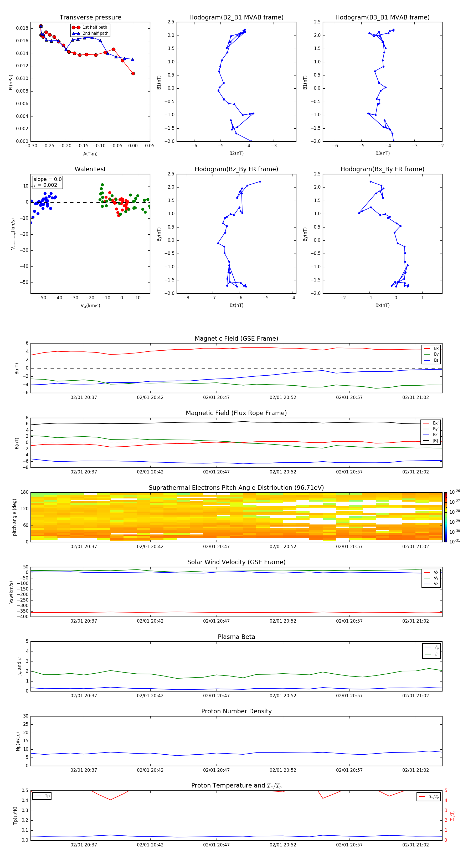
Task: Click the 'B2(nT)' x-axis label
Action: [236, 153]
